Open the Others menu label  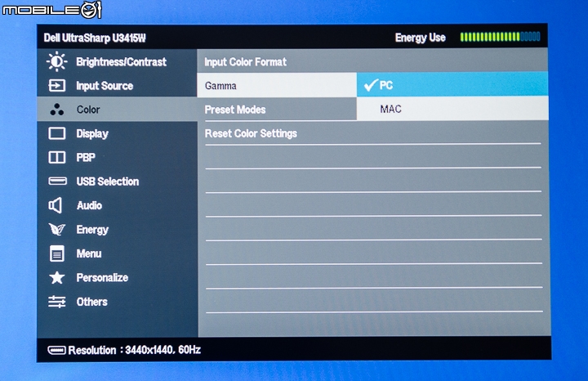coord(91,302)
